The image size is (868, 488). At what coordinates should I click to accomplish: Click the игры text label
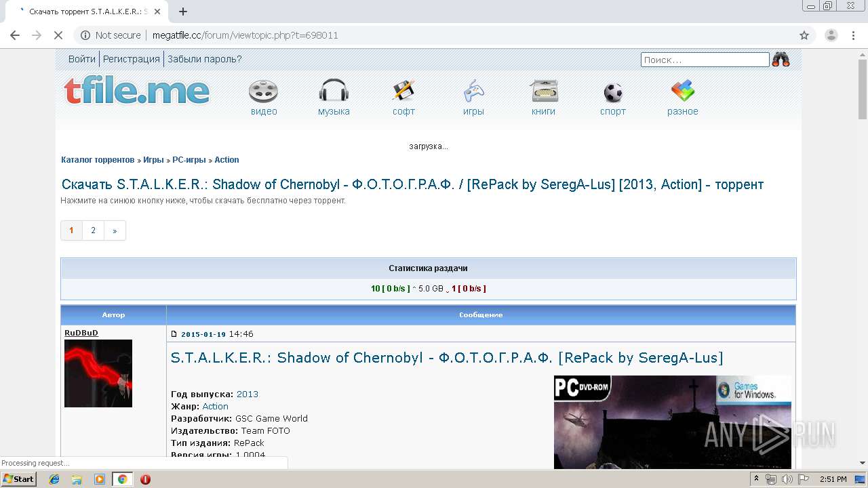[x=473, y=112]
